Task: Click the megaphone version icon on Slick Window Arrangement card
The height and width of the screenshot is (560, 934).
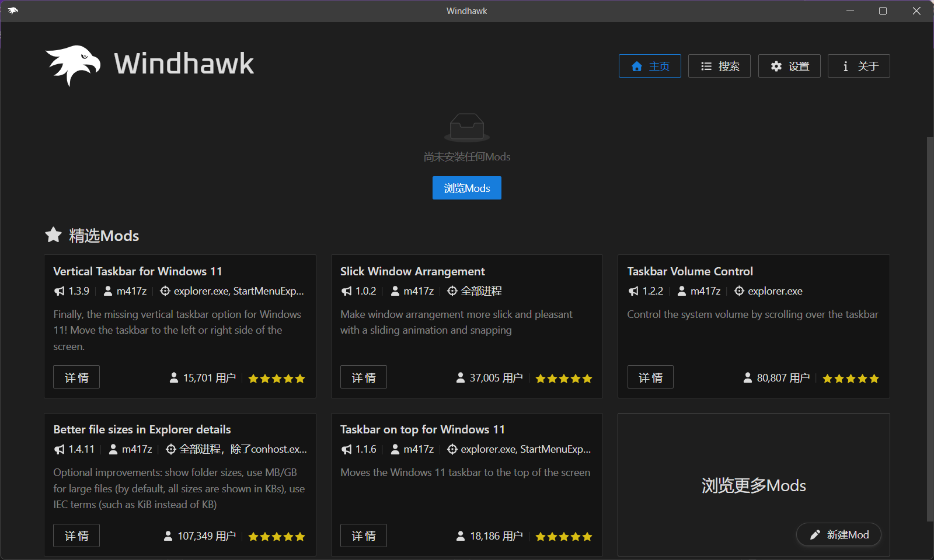Action: coord(347,291)
